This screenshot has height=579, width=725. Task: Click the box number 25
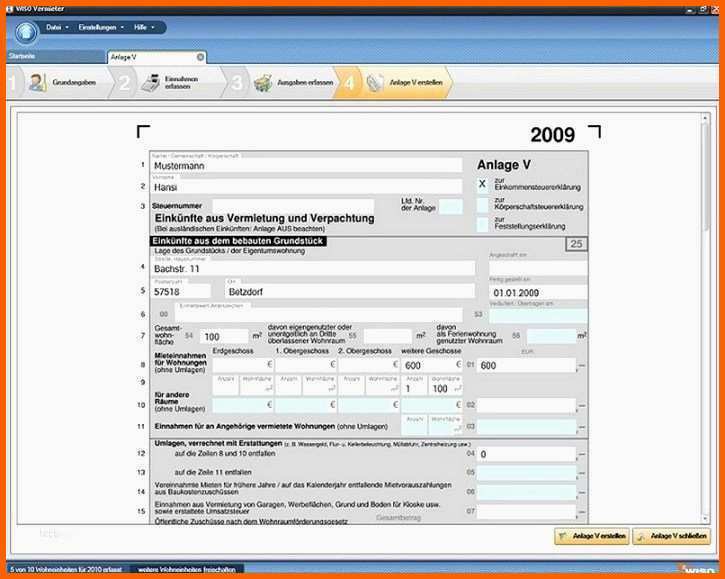pos(576,244)
